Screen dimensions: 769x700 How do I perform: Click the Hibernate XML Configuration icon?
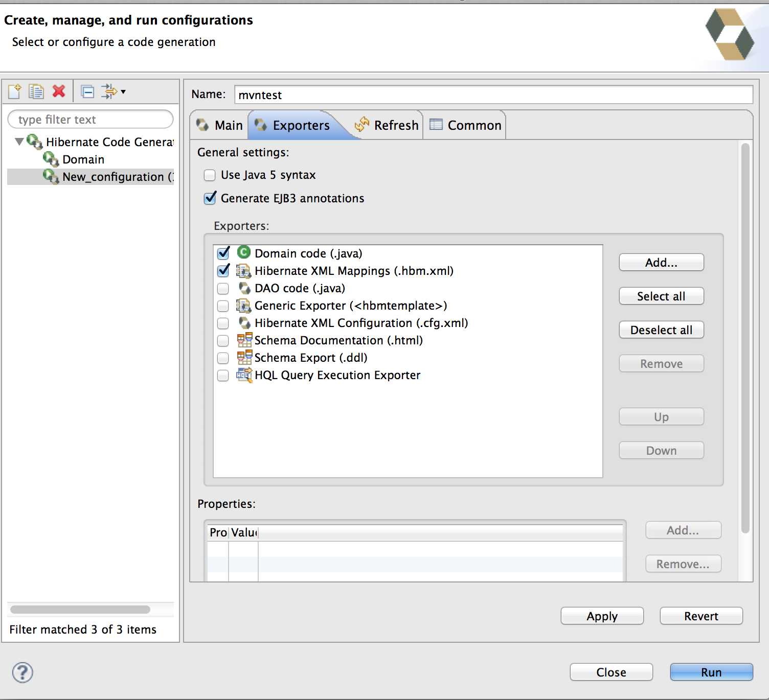(x=244, y=322)
